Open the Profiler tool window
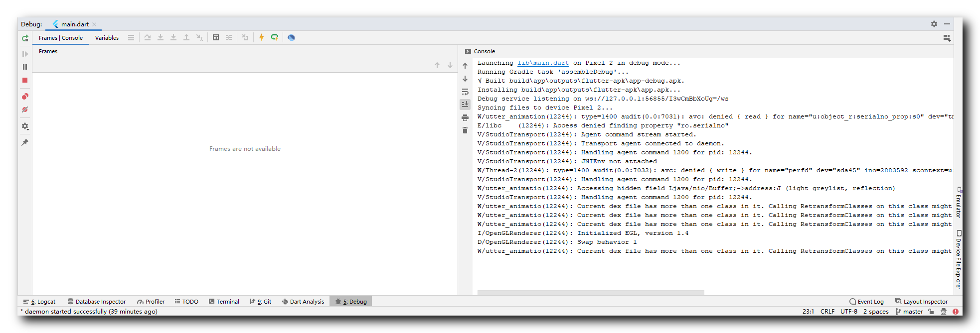 151,302
